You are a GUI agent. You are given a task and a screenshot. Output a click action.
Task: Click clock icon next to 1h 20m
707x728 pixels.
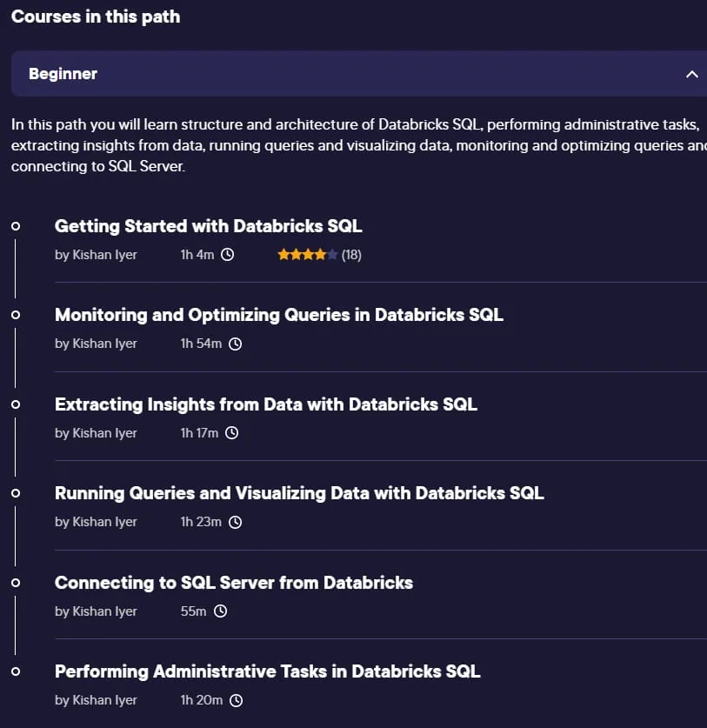[x=237, y=700]
